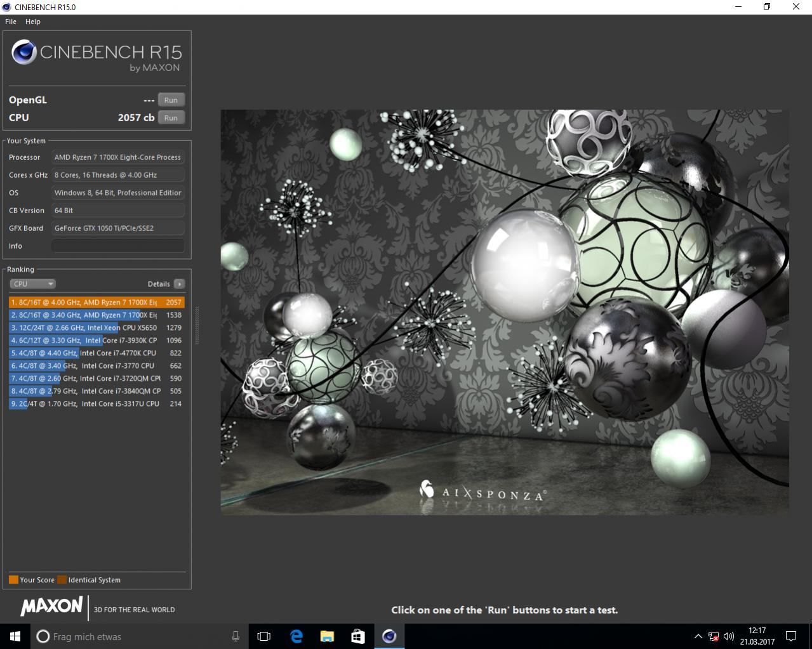The width and height of the screenshot is (812, 649).
Task: Show hidden system tray icons
Action: click(x=698, y=636)
